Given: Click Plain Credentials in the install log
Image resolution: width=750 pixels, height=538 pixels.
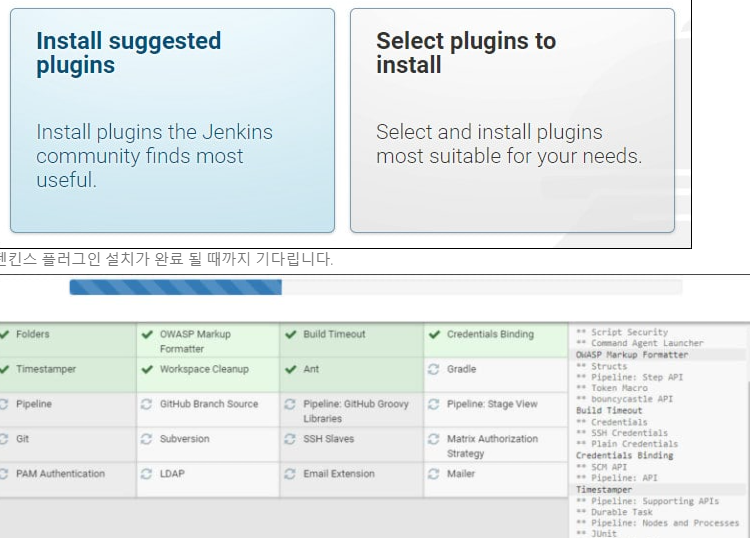Looking at the screenshot, I should [x=635, y=444].
